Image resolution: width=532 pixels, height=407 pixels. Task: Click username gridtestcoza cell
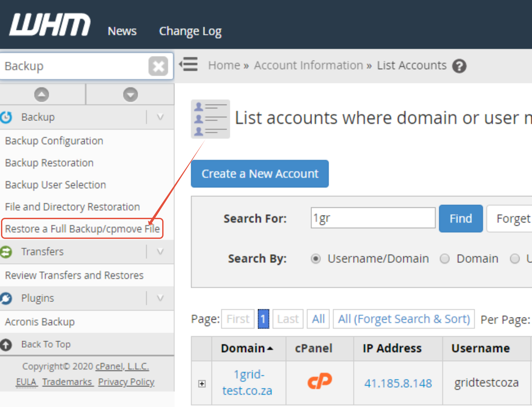click(x=487, y=383)
